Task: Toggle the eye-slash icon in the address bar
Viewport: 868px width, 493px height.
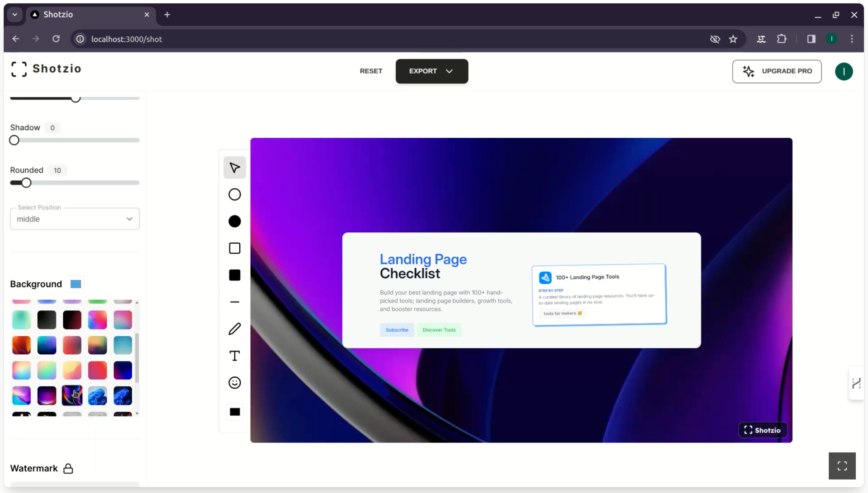Action: tap(715, 39)
